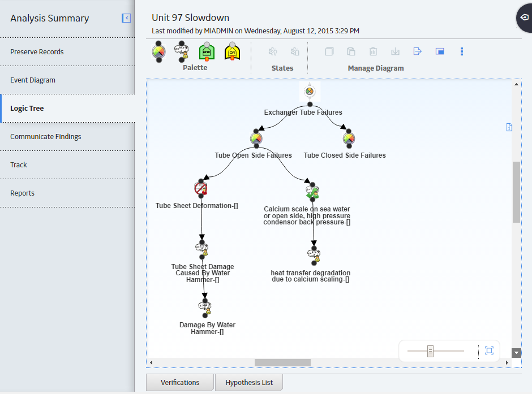The width and height of the screenshot is (532, 394).
Task: Click the Import icon in Manage Diagram
Action: click(395, 51)
